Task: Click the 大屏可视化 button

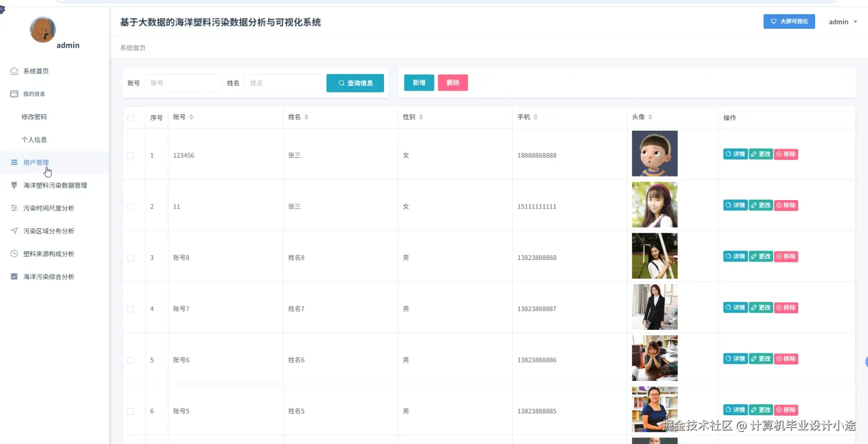Action: tap(789, 21)
